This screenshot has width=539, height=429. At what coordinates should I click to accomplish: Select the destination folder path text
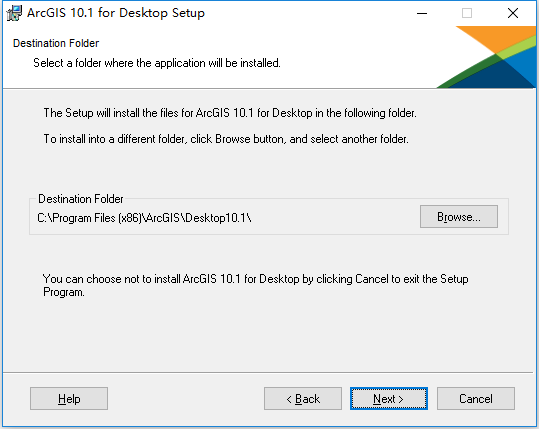[x=144, y=218]
